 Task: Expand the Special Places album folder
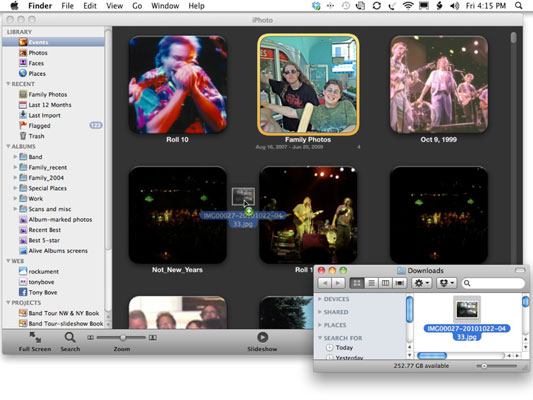(x=15, y=188)
